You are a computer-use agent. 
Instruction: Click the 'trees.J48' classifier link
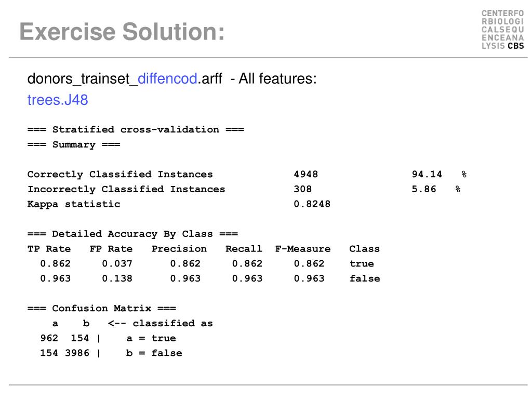58,100
